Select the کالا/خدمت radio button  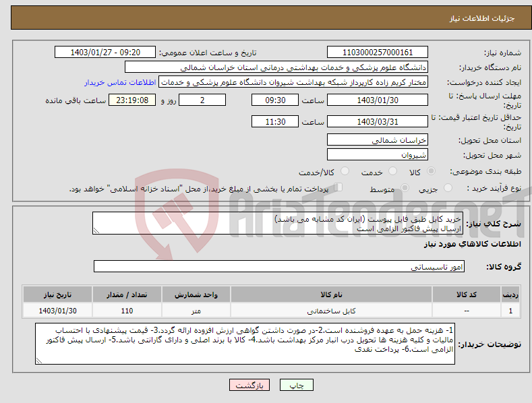pos(345,171)
